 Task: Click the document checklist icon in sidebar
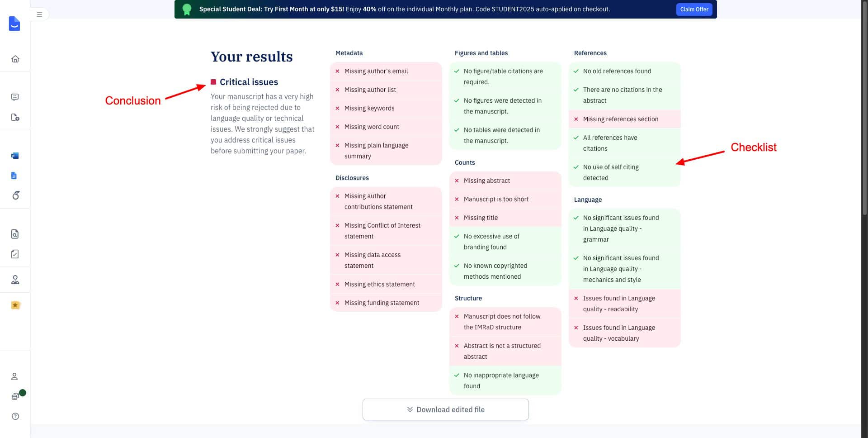pyautogui.click(x=15, y=254)
